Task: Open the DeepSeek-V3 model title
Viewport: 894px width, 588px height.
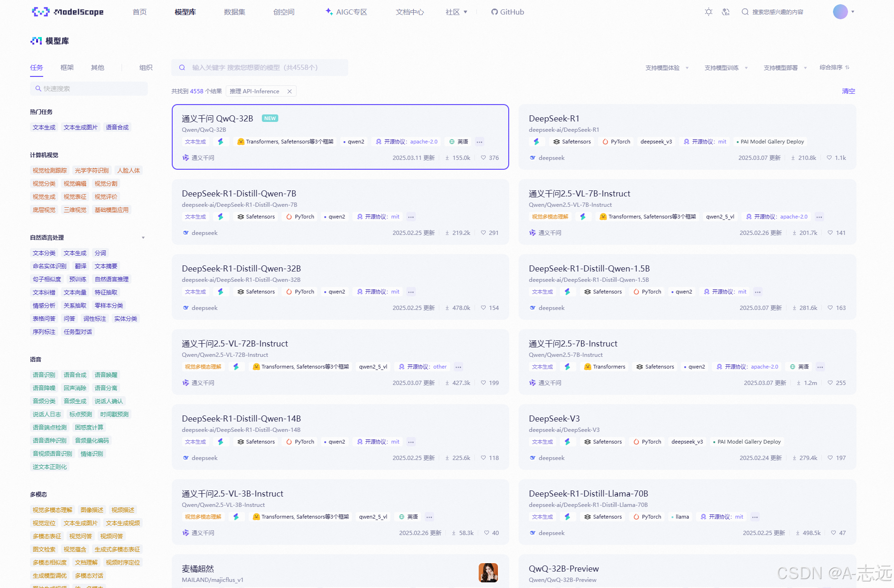Action: coord(554,419)
